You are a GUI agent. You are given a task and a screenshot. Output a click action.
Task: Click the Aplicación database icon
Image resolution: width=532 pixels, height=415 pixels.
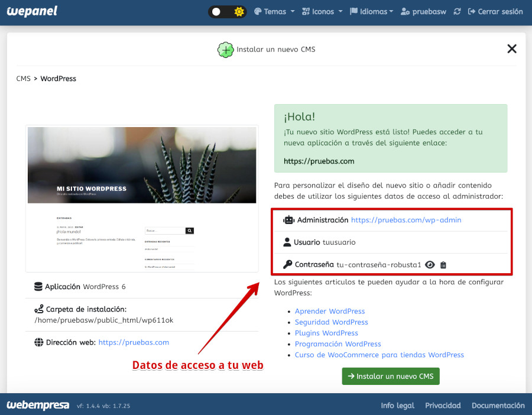(38, 286)
